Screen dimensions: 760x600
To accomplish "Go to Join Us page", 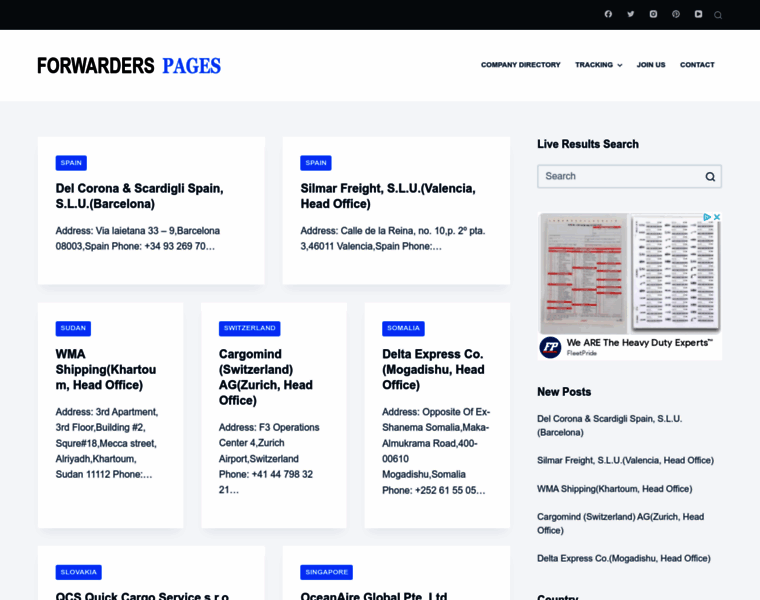I will (651, 65).
